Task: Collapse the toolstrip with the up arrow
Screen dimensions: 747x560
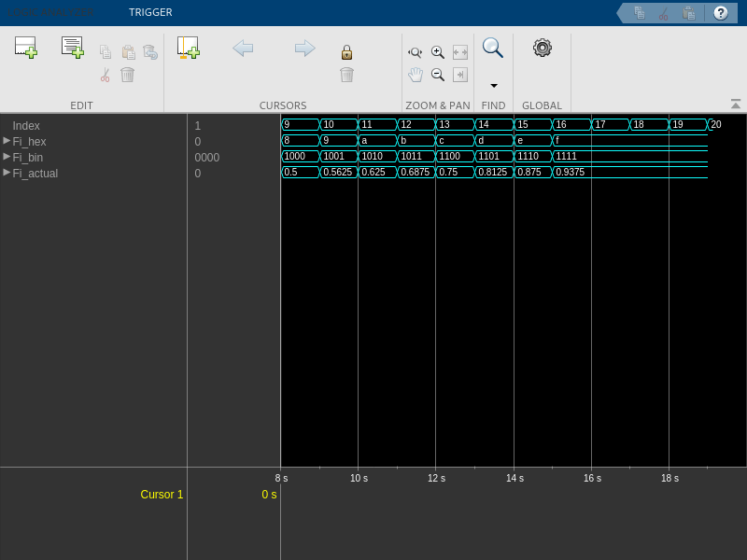Action: tap(736, 104)
